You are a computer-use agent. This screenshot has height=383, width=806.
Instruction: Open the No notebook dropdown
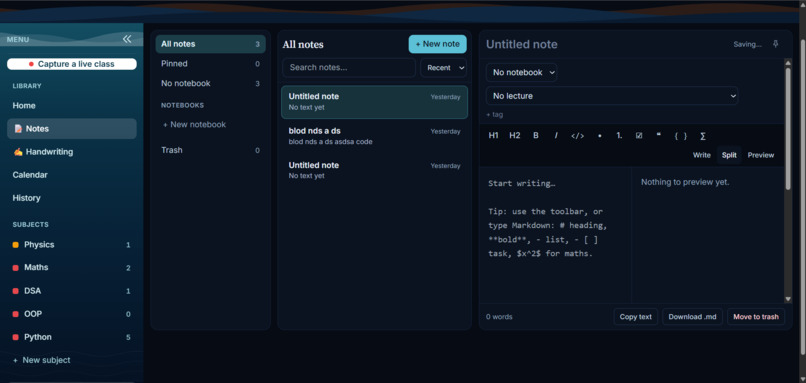(x=521, y=72)
